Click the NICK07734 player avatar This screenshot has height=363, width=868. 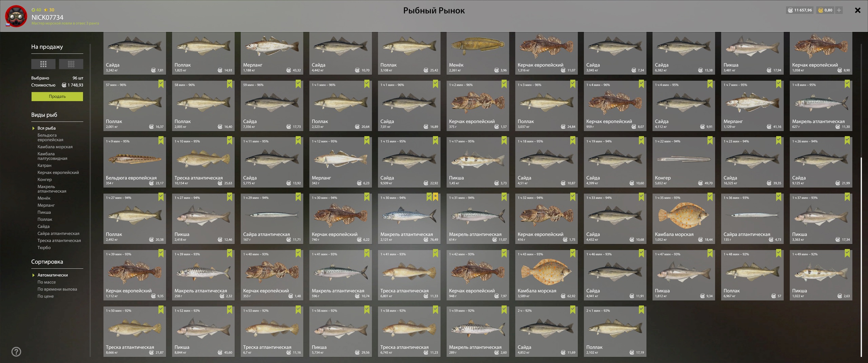pyautogui.click(x=16, y=16)
